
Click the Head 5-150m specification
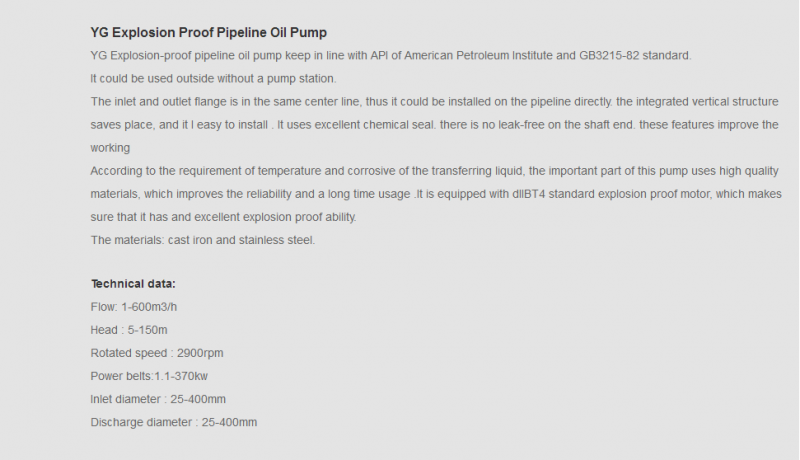129,330
